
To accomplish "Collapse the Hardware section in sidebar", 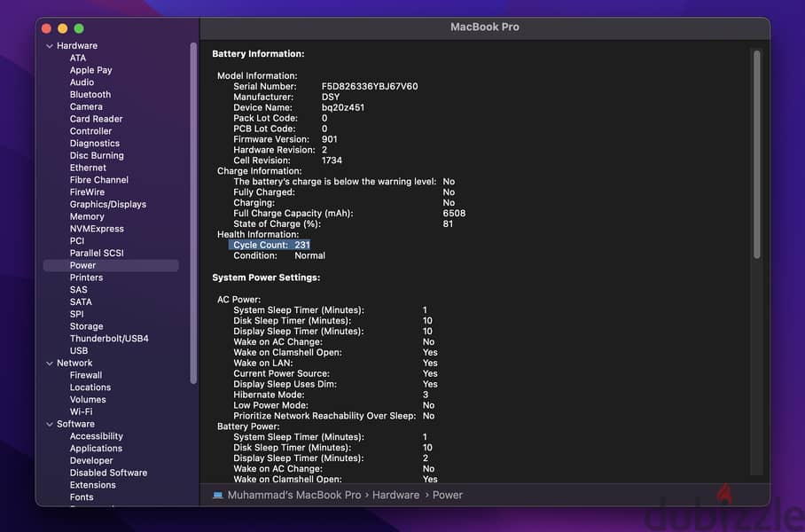I will point(50,46).
